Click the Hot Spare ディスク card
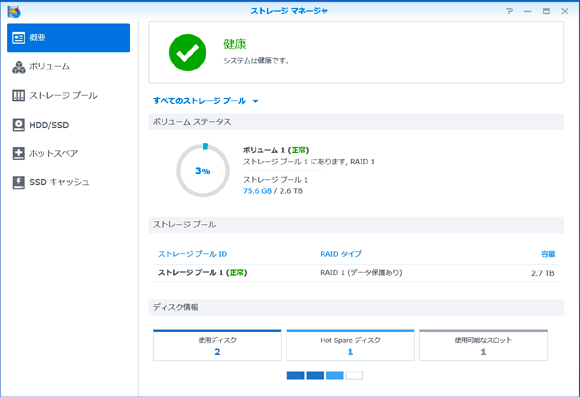The width and height of the screenshot is (580, 397). pos(350,345)
